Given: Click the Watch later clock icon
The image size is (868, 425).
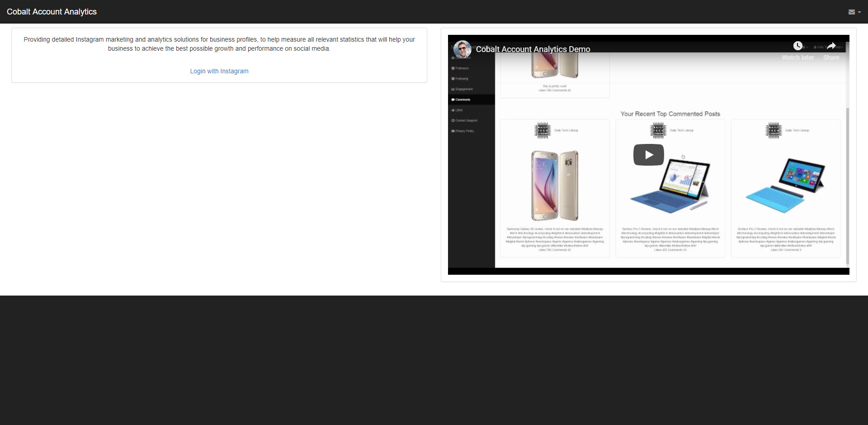Looking at the screenshot, I should pyautogui.click(x=798, y=46).
